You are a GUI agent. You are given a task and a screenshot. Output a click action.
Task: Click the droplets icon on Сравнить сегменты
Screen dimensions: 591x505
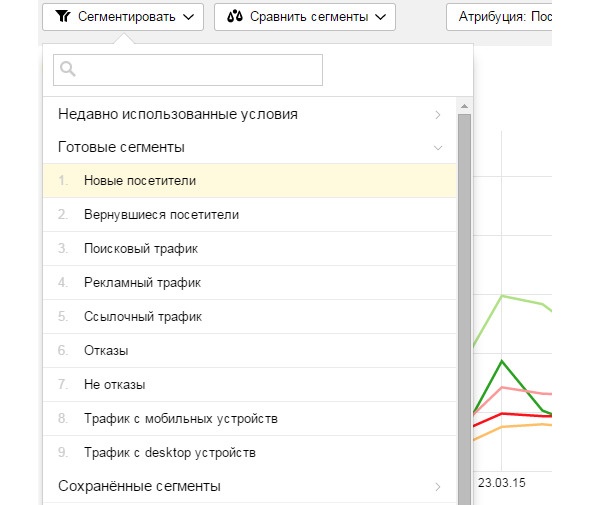(234, 17)
